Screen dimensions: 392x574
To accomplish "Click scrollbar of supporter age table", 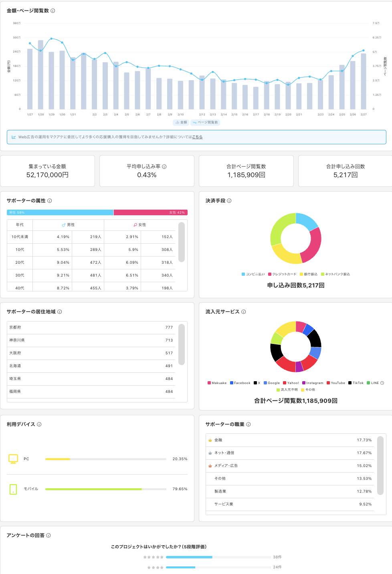I will point(182,242).
